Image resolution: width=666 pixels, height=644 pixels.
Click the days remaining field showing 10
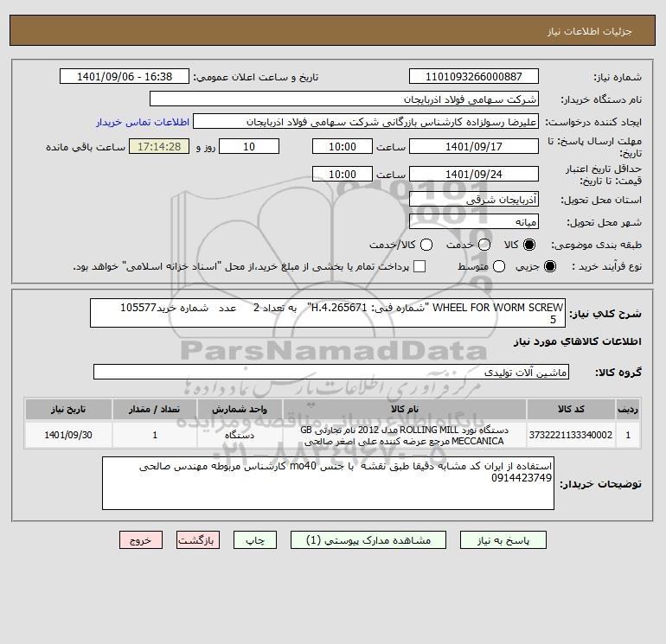tap(249, 146)
